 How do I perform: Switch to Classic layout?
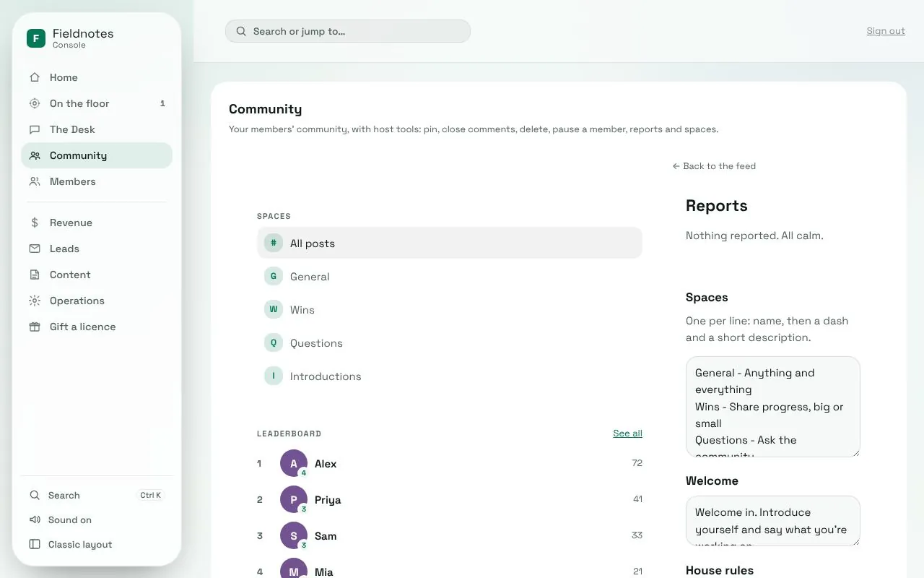click(97, 545)
